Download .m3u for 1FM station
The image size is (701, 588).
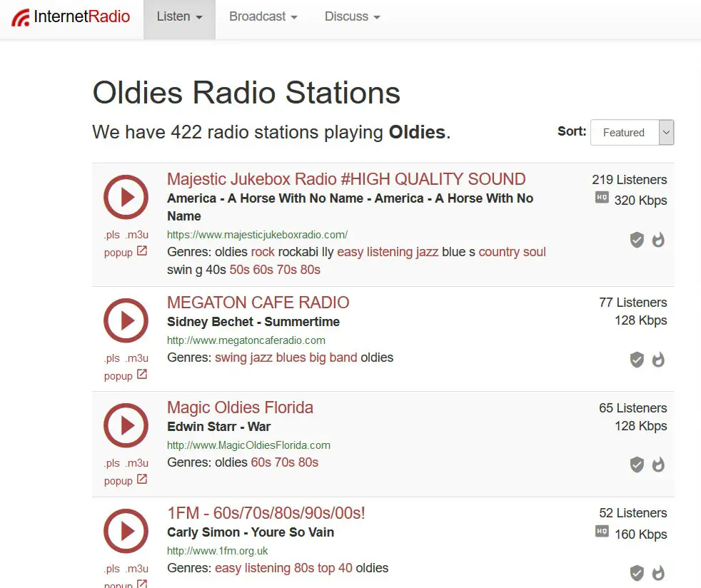coord(137,568)
